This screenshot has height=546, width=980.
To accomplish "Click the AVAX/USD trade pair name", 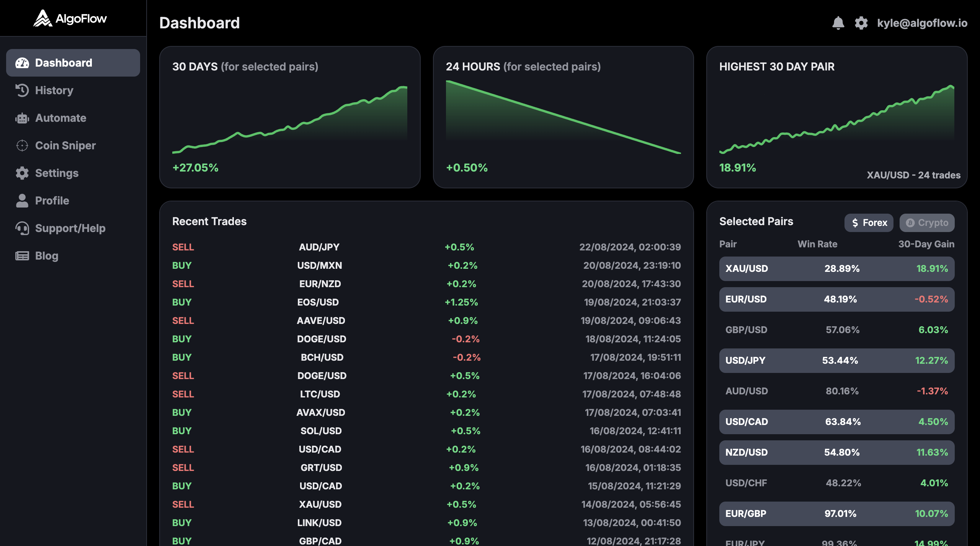I will tap(321, 413).
